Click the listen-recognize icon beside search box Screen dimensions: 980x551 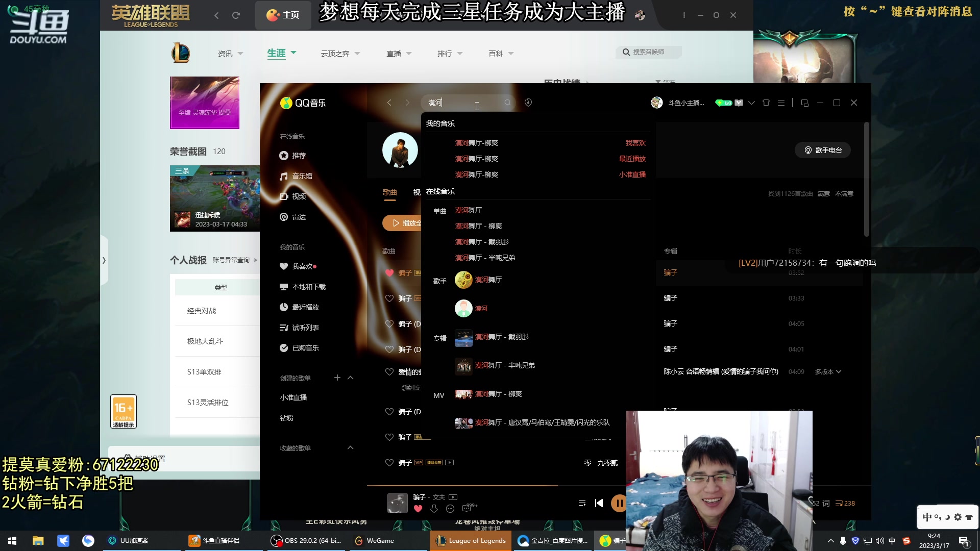click(x=528, y=103)
